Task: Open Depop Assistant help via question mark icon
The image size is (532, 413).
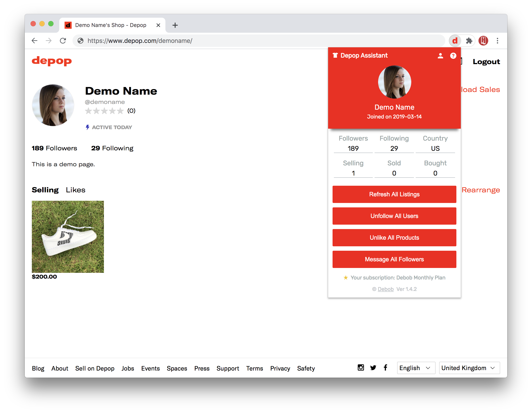Action: (x=453, y=55)
